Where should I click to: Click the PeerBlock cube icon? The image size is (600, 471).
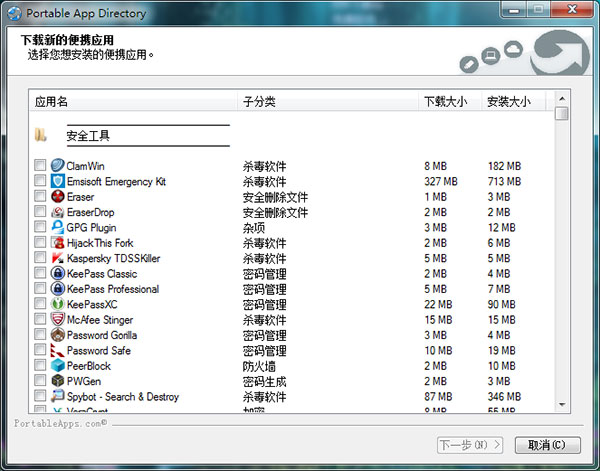[x=58, y=366]
